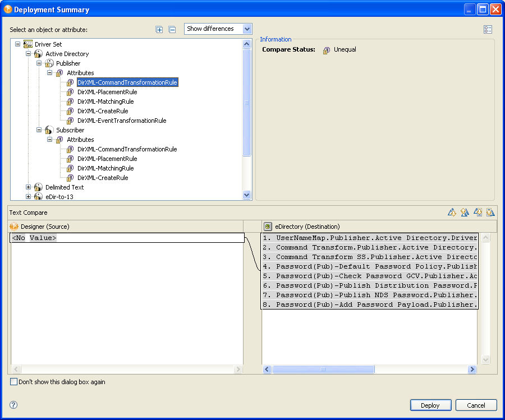This screenshot has height=420, width=505.
Task: Click the Password(Pub)-Publish Distribution Password line
Action: [x=370, y=285]
